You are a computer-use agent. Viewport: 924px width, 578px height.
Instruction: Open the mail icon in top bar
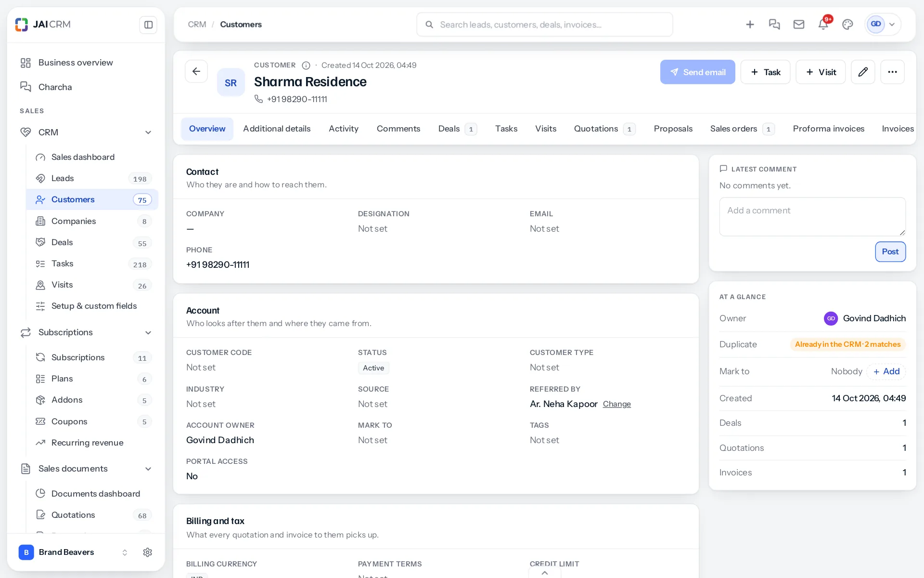coord(799,25)
